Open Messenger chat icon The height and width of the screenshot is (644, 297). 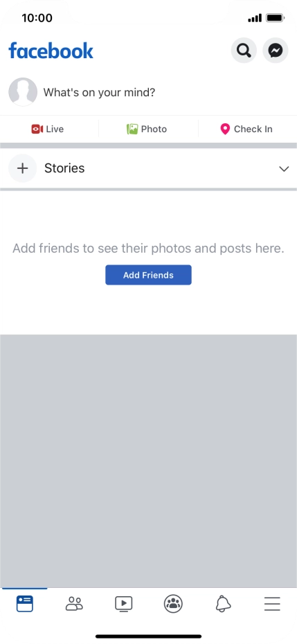276,51
